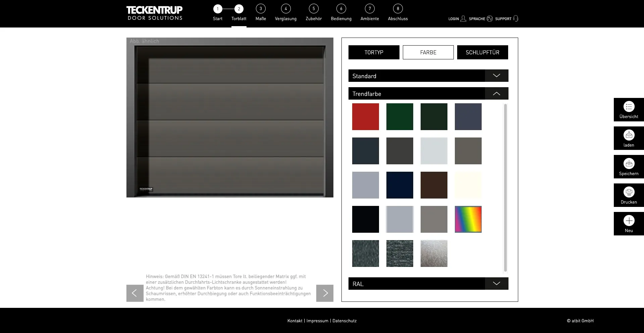
Task: Go to next step arrow button
Action: click(325, 293)
